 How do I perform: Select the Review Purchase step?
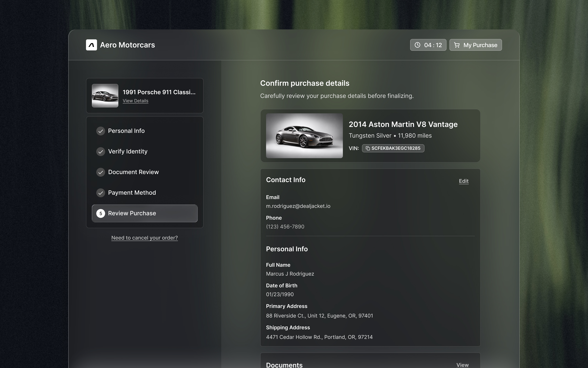(145, 213)
